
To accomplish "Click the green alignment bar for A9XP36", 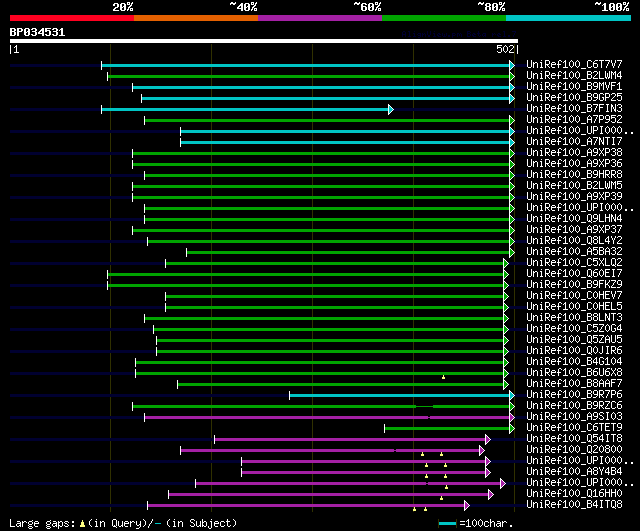I will (321, 164).
